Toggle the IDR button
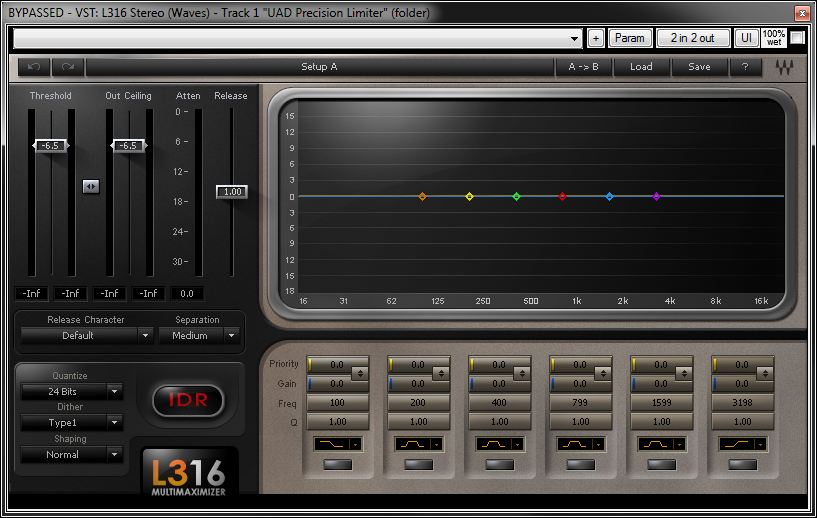The height and width of the screenshot is (518, 817). (188, 400)
